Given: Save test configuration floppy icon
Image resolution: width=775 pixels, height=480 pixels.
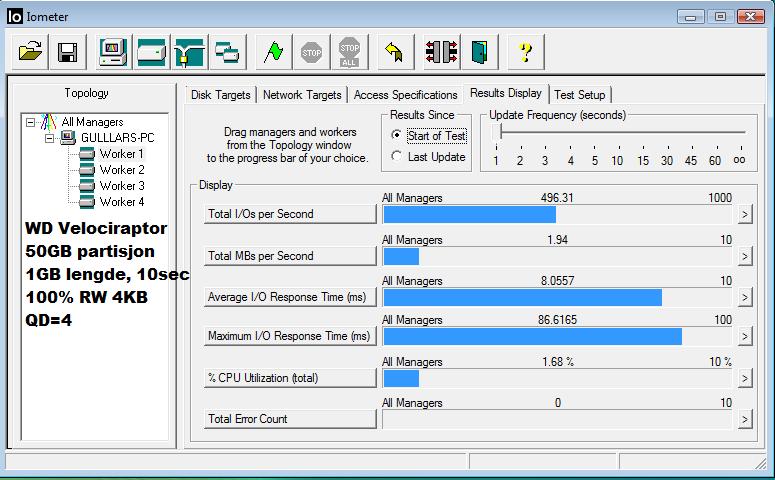Looking at the screenshot, I should tap(68, 51).
